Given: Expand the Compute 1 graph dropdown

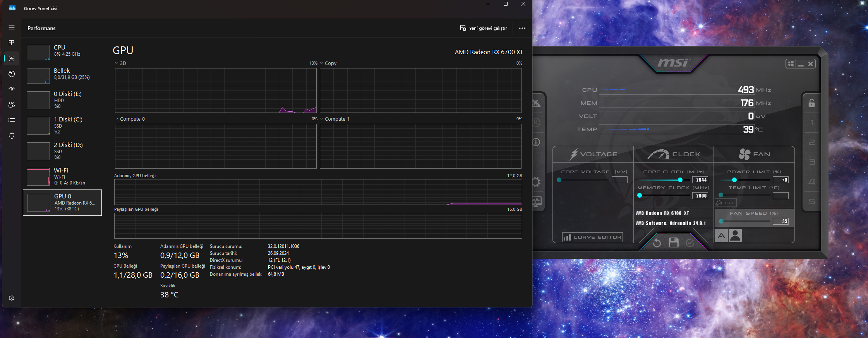Looking at the screenshot, I should coord(321,119).
